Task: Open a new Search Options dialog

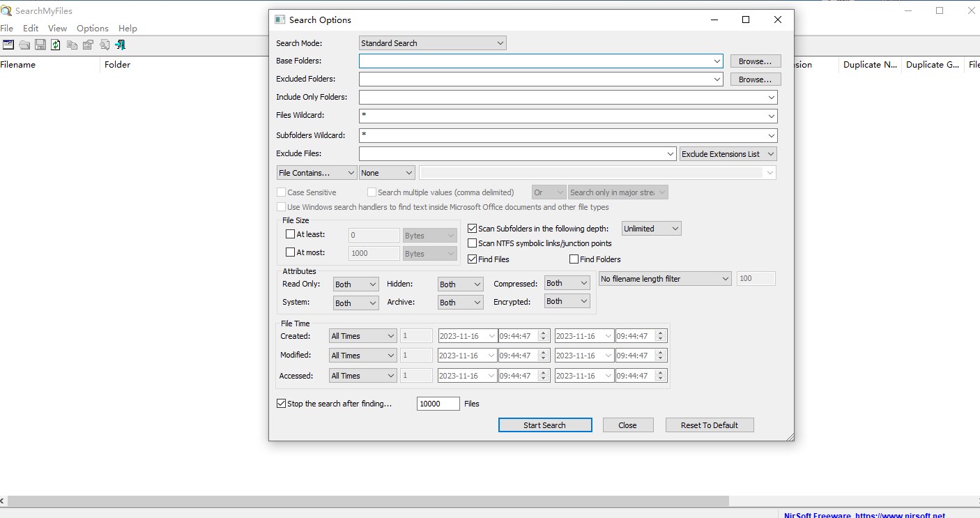Action: pyautogui.click(x=8, y=45)
